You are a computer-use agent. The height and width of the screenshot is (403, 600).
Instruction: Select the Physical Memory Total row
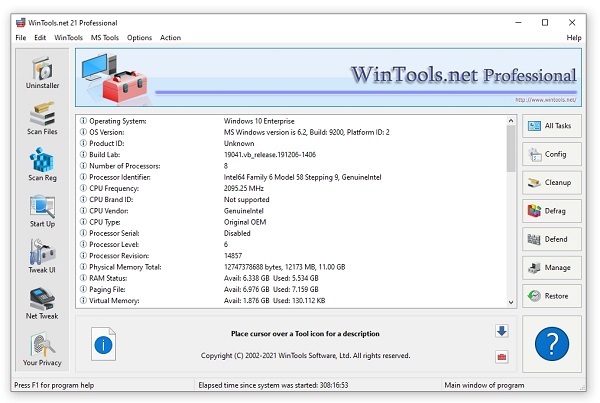point(291,267)
